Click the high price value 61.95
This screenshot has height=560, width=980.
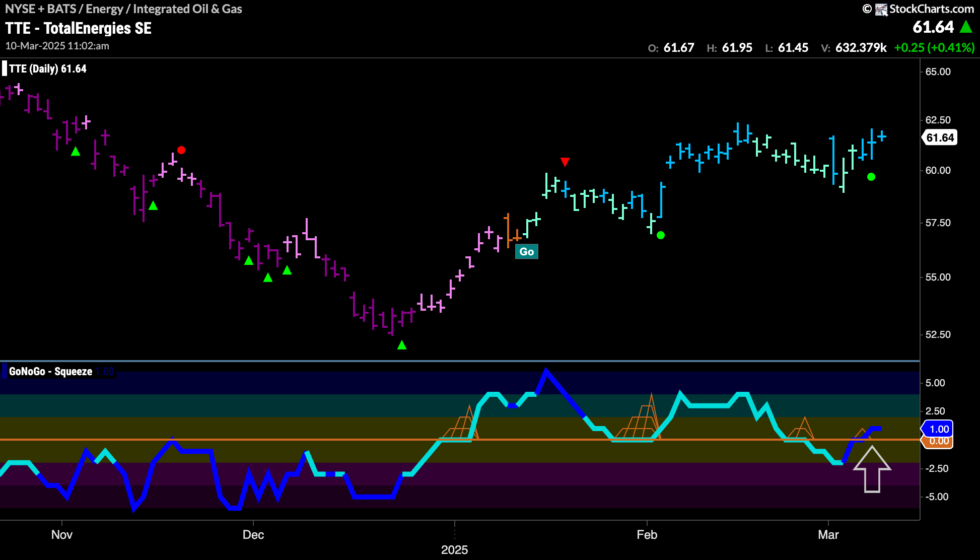(737, 48)
